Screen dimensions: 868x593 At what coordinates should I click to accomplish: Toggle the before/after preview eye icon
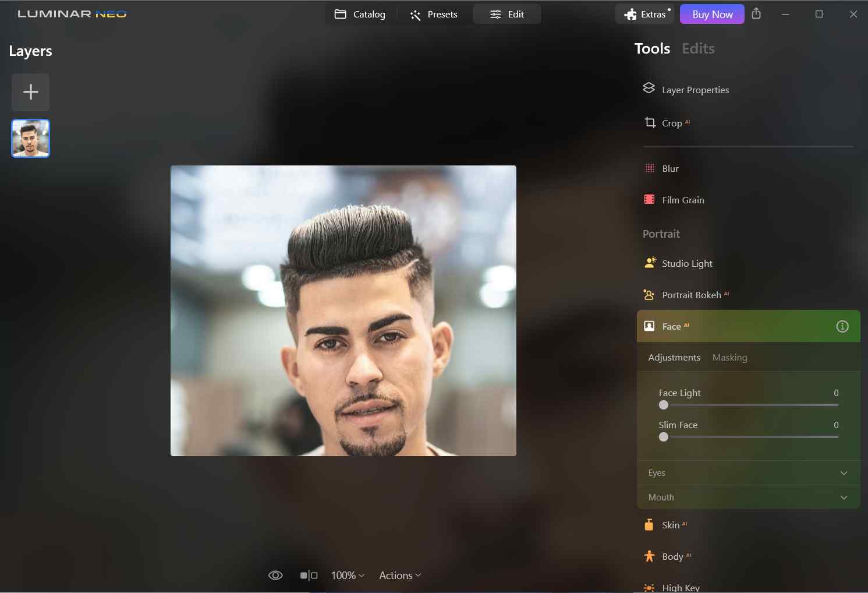point(275,575)
